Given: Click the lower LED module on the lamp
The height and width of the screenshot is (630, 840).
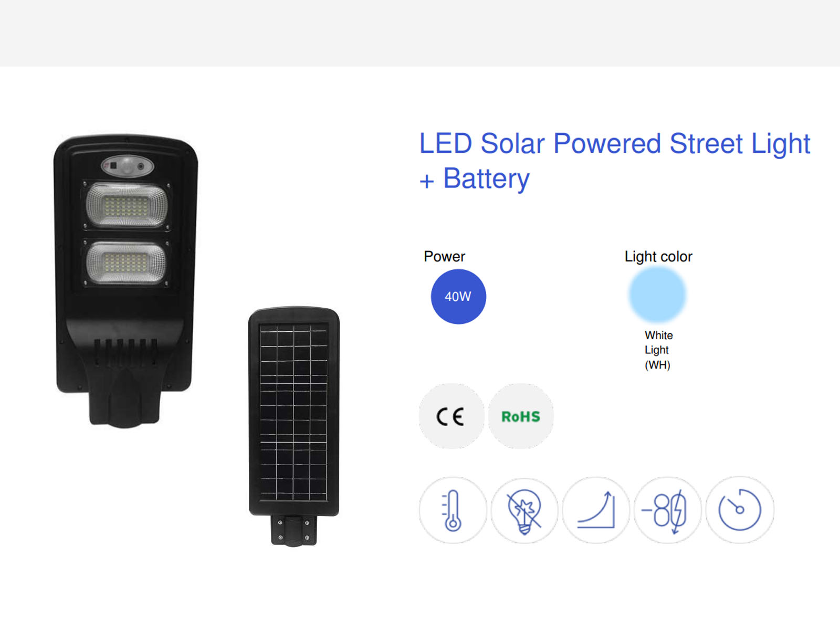Looking at the screenshot, I should [126, 262].
